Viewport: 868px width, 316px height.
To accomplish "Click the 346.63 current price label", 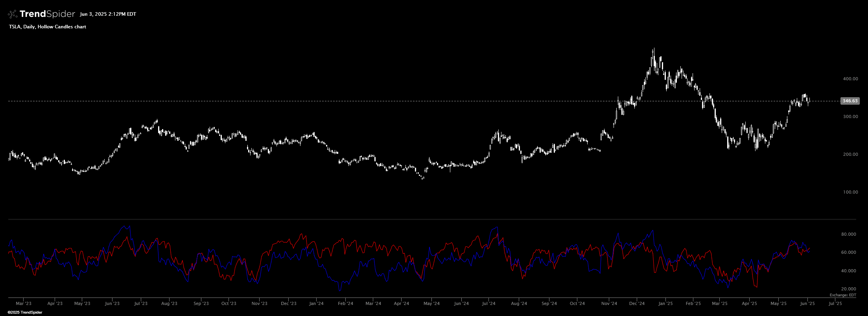I will [x=850, y=101].
